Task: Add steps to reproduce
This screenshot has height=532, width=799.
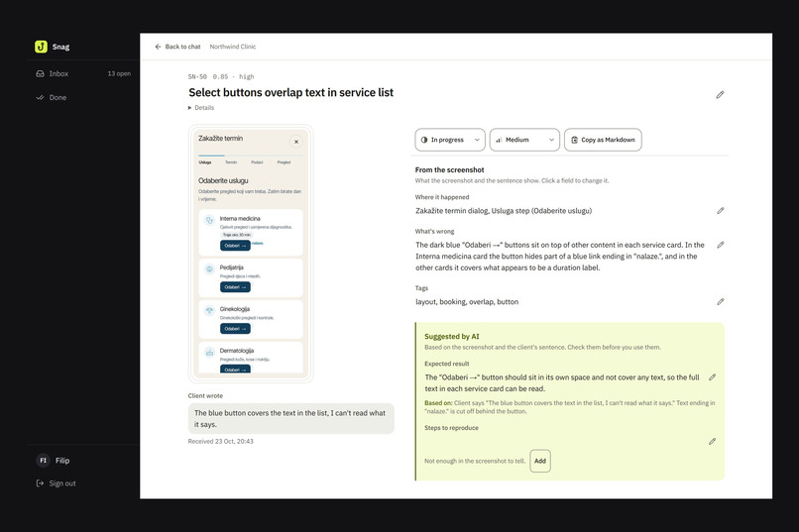Action: [x=540, y=461]
